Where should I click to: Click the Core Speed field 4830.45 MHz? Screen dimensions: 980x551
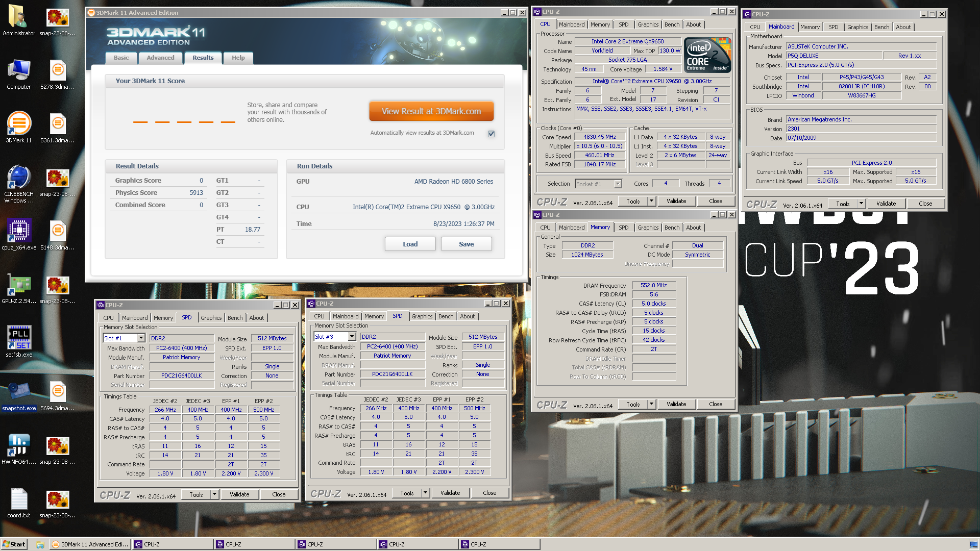(x=599, y=137)
